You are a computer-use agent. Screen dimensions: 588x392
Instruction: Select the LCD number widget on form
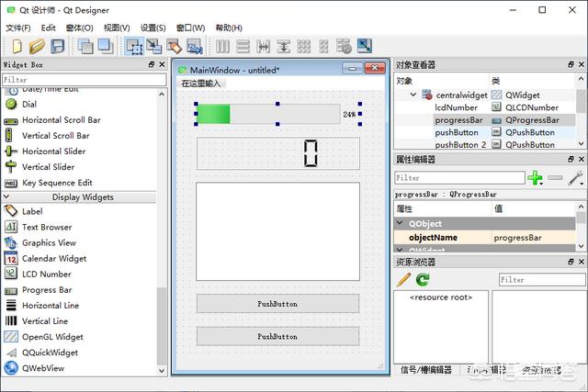(277, 153)
